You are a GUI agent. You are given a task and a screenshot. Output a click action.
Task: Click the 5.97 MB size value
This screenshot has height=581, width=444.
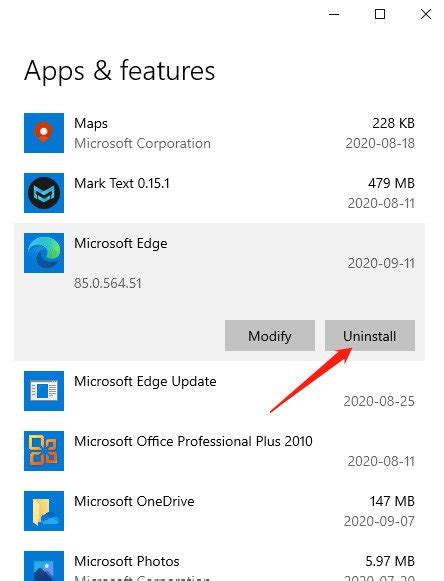390,561
